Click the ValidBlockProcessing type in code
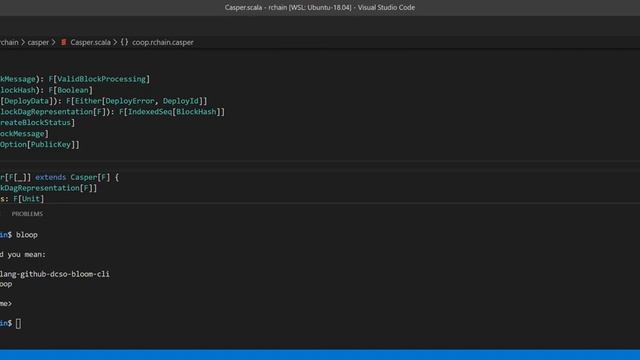The image size is (640, 360). tap(101, 79)
